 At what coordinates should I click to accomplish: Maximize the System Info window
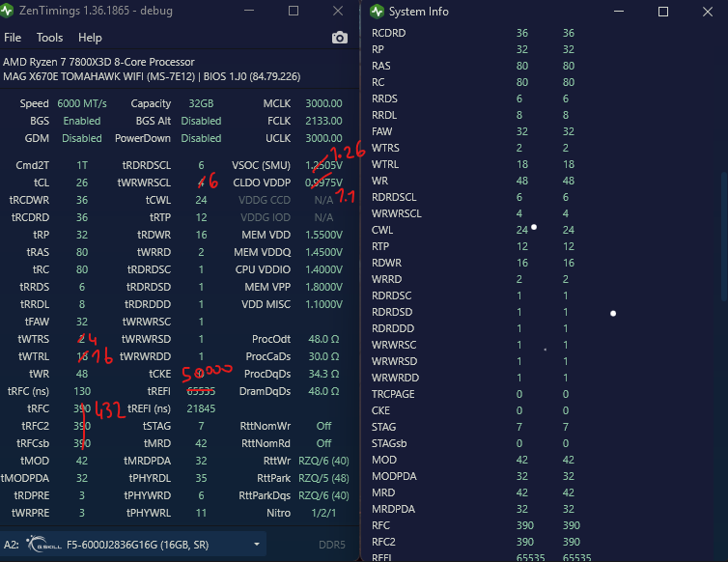click(x=663, y=12)
